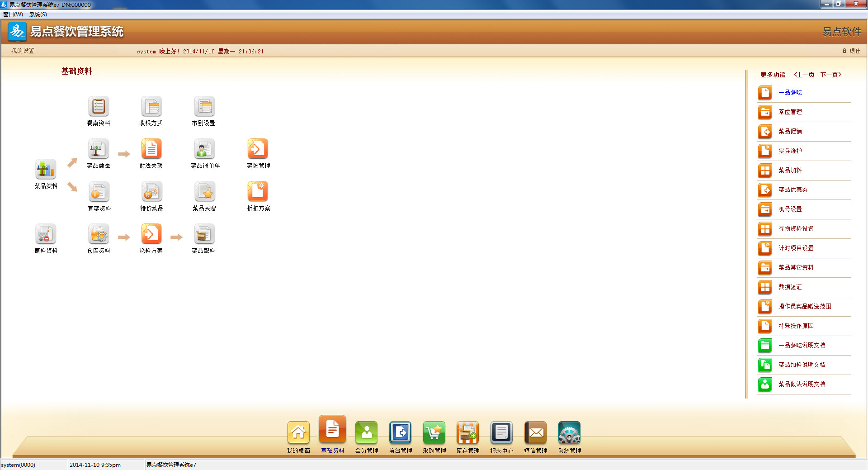
Task: Open 折扣方案 discount plan icon
Action: click(258, 192)
